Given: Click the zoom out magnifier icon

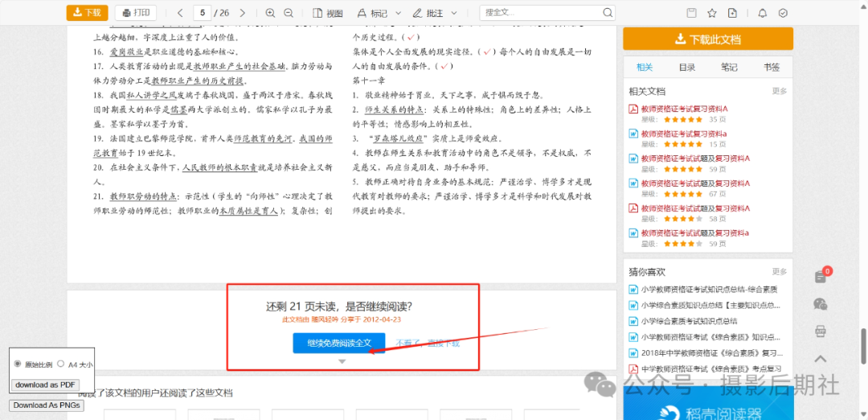Looking at the screenshot, I should (289, 13).
